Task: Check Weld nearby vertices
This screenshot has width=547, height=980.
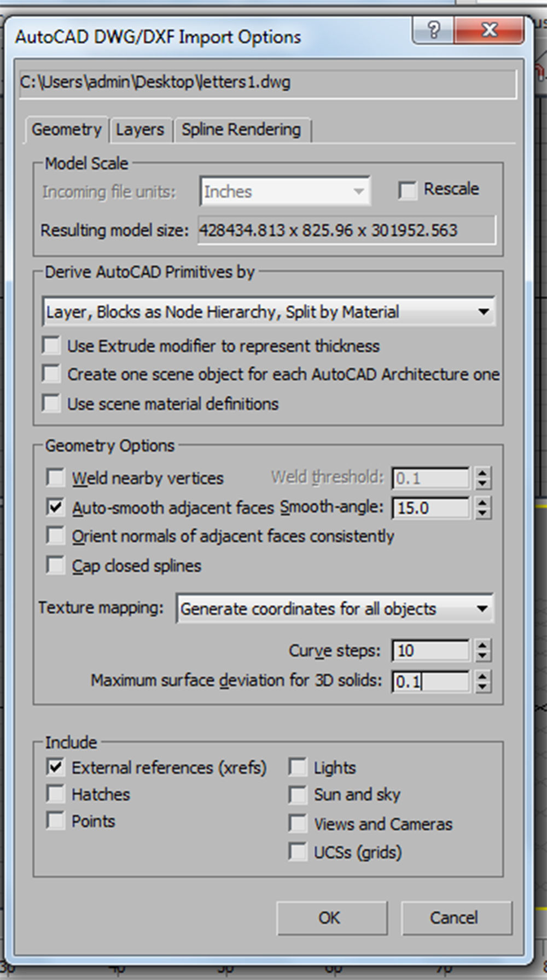Action: click(55, 477)
